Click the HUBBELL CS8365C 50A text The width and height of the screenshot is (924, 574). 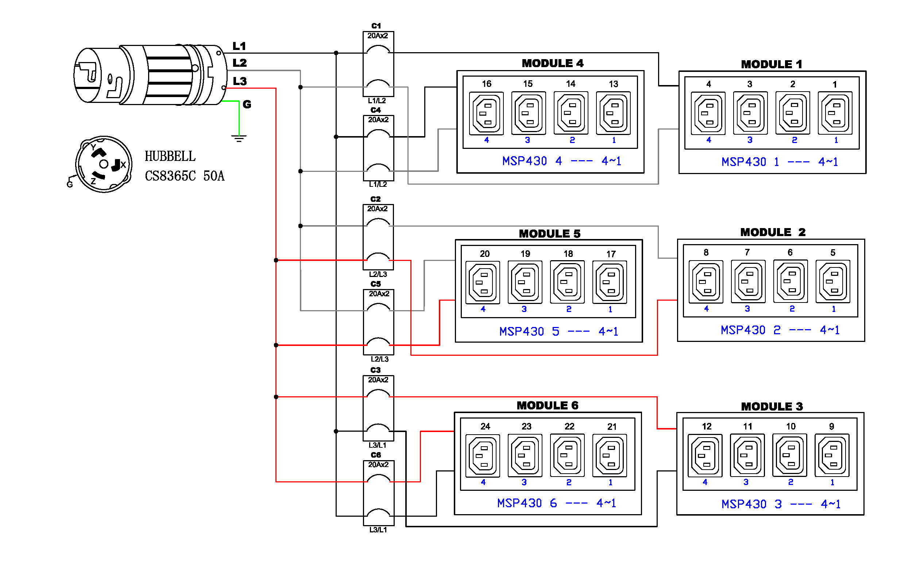click(185, 166)
